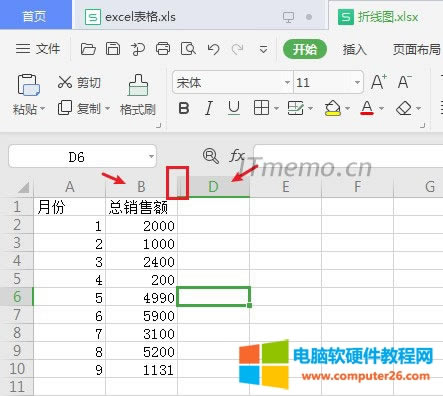Select row 10 header

17,369
